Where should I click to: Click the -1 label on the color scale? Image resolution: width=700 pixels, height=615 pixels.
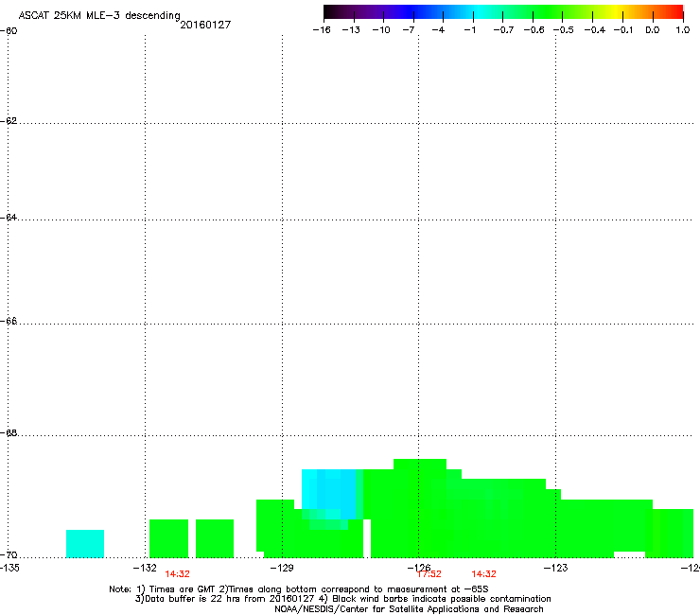tap(469, 30)
